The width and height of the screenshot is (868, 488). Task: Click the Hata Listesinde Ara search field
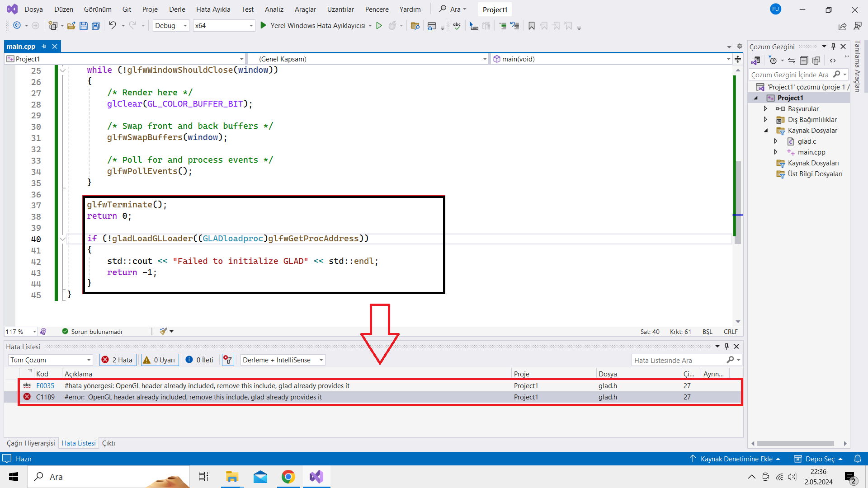(678, 360)
